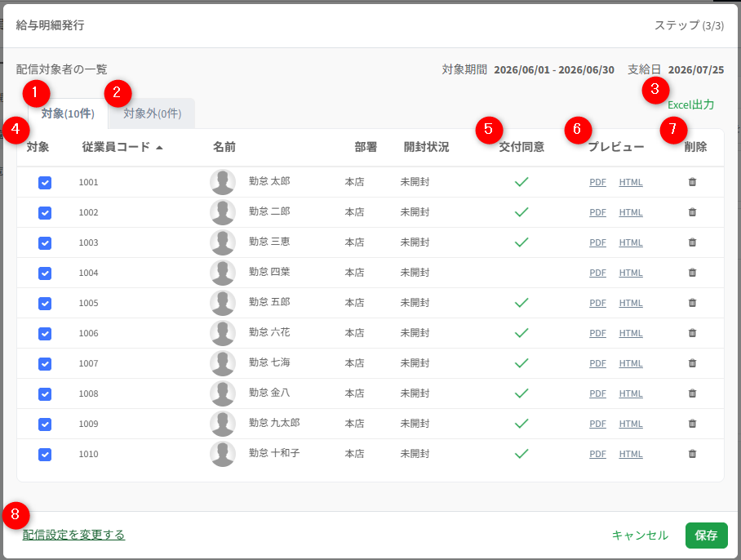View HTML for 勤怠 六花
Viewport: 741px width, 560px height.
630,333
